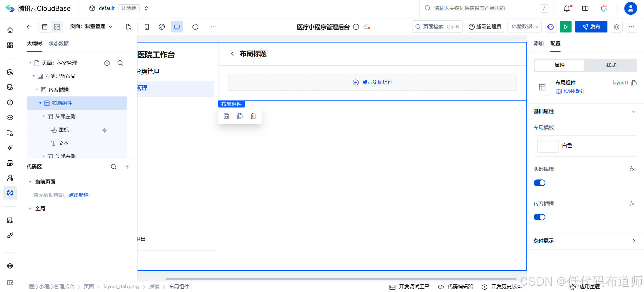
Task: Click the fx binding icon for 头部插槽
Action: (x=632, y=169)
